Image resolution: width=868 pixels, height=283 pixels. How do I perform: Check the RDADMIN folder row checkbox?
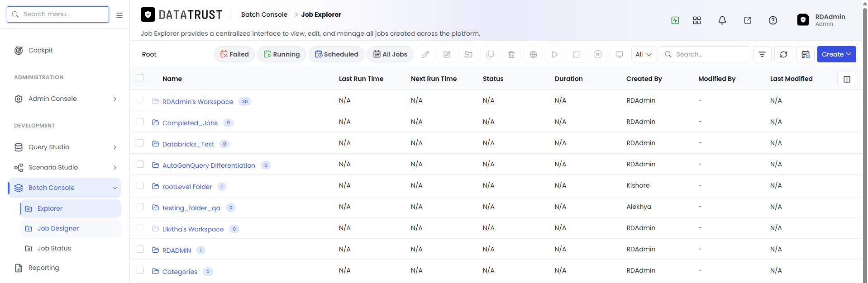click(140, 249)
